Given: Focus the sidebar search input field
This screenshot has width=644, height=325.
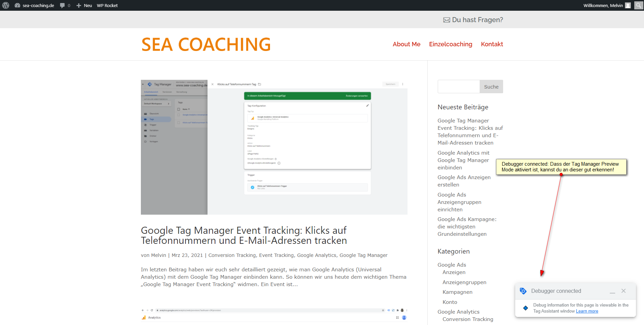Looking at the screenshot, I should pos(459,87).
